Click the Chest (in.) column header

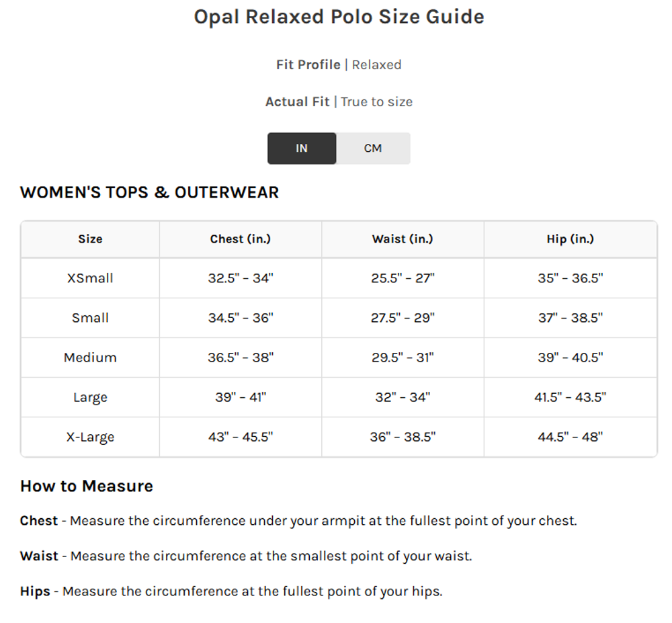click(241, 239)
